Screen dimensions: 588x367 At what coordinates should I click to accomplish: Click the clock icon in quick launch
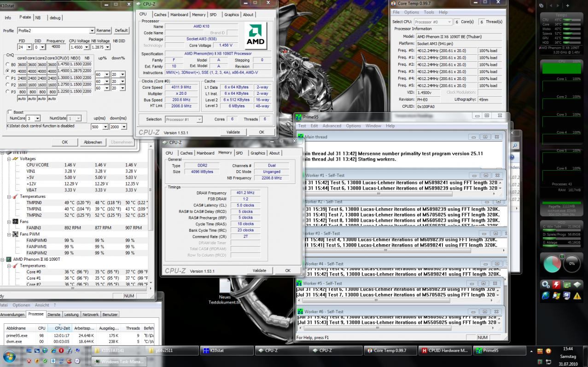pos(77,361)
